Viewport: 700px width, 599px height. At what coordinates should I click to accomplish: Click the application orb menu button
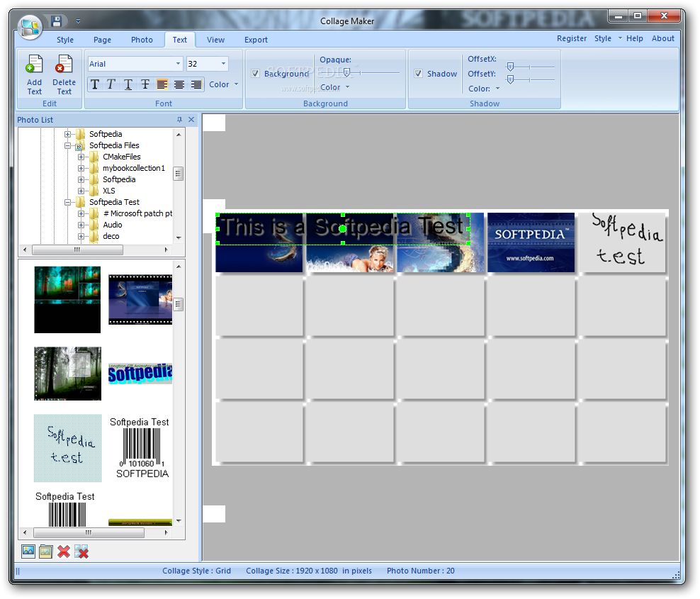pos(30,27)
